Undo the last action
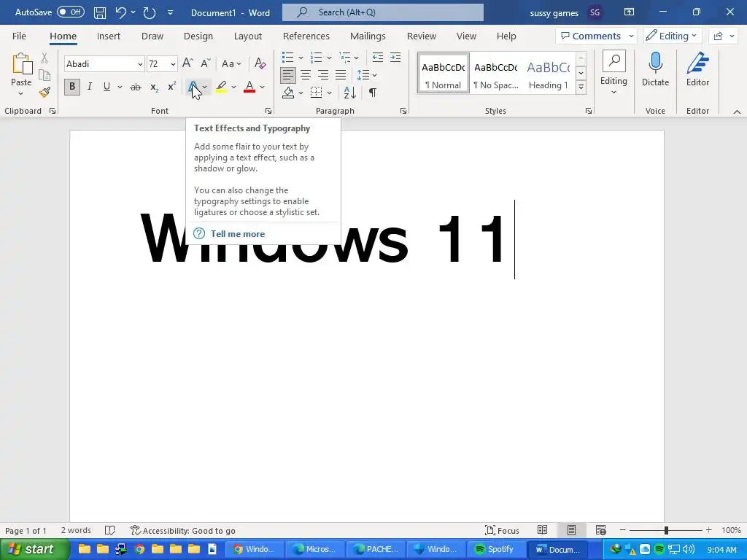 (120, 13)
